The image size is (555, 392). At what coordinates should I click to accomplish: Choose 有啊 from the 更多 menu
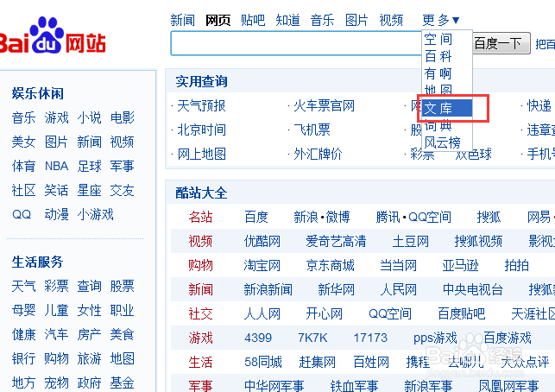438,73
